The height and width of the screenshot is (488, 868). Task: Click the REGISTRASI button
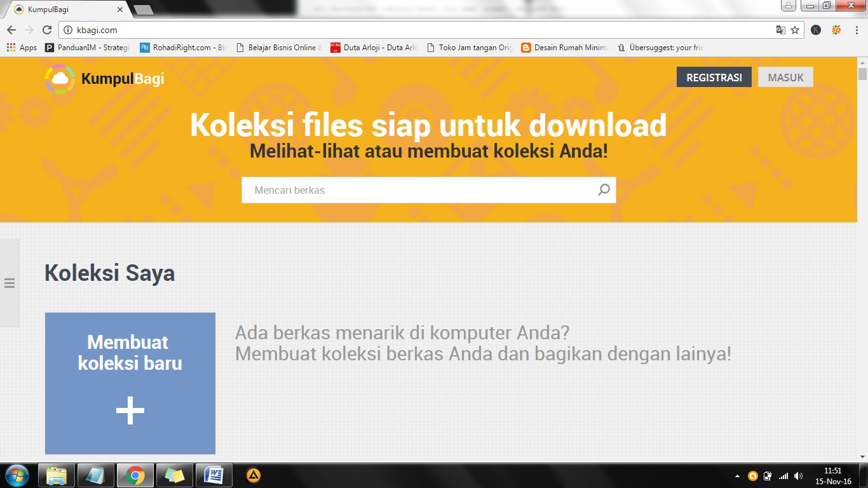[714, 77]
